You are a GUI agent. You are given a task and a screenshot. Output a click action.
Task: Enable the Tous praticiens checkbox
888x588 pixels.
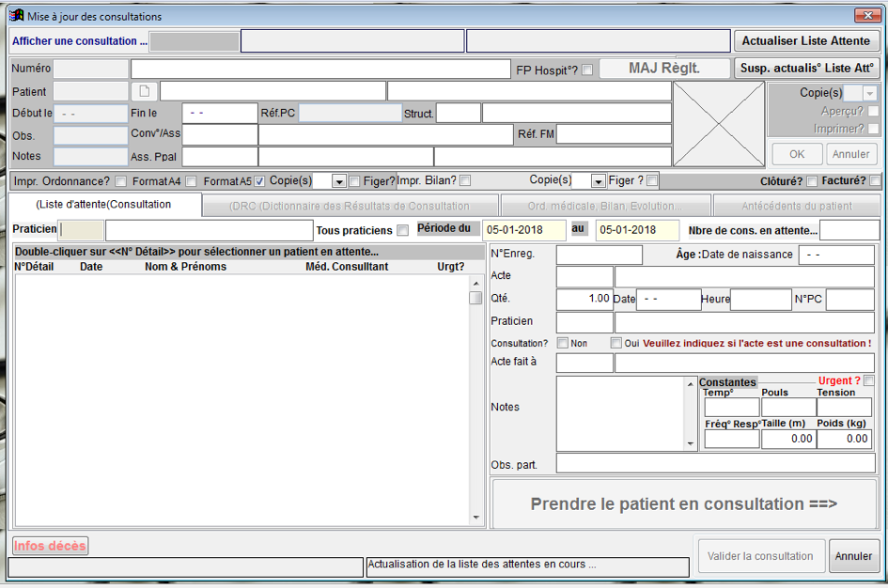403,231
